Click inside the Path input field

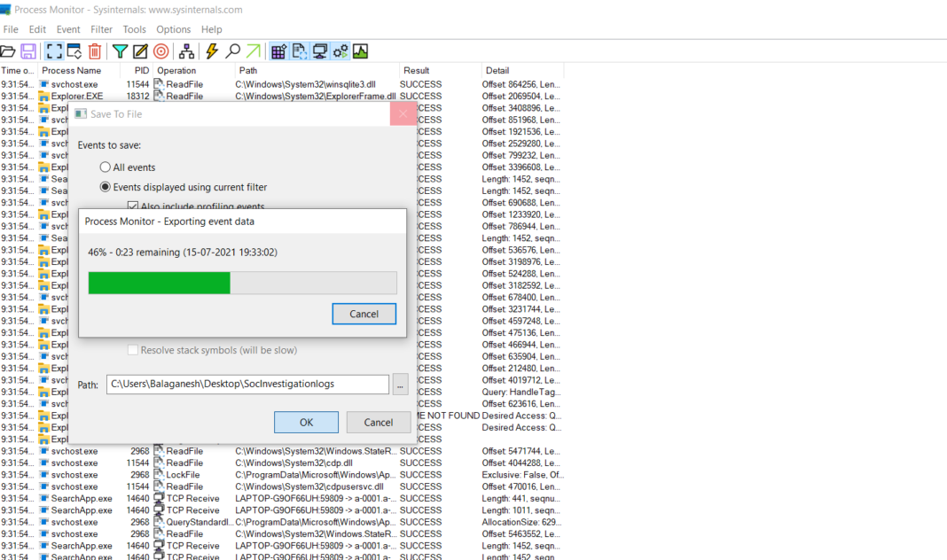coord(248,385)
